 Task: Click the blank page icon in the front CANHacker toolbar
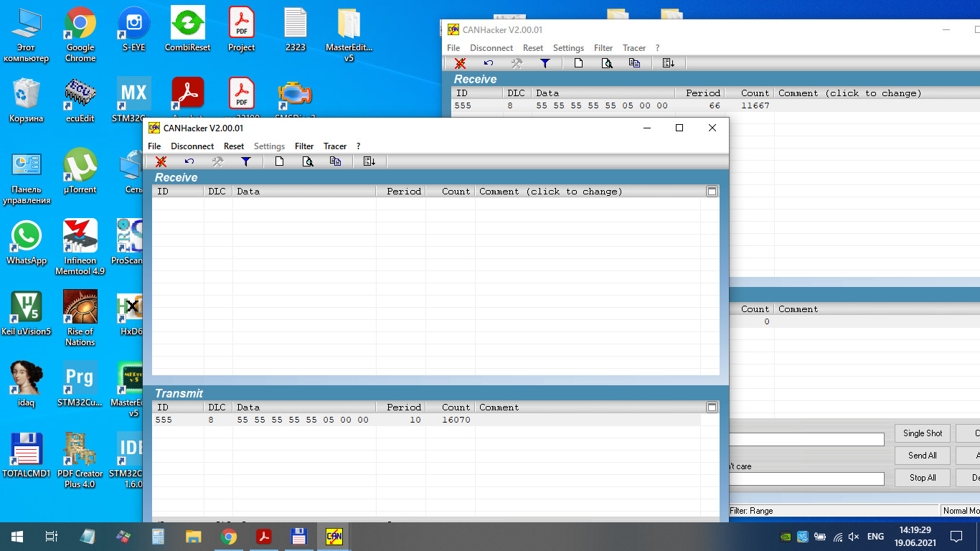coord(280,161)
